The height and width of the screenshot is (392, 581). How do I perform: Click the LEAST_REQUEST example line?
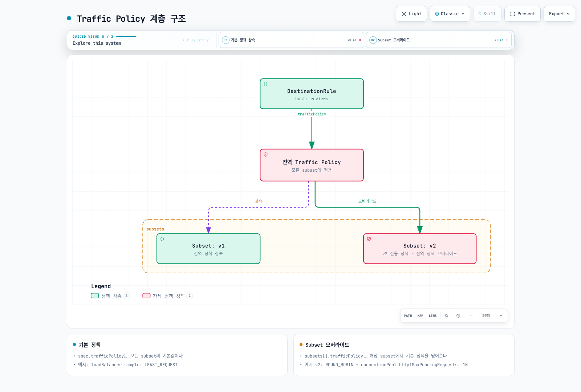[x=128, y=365]
